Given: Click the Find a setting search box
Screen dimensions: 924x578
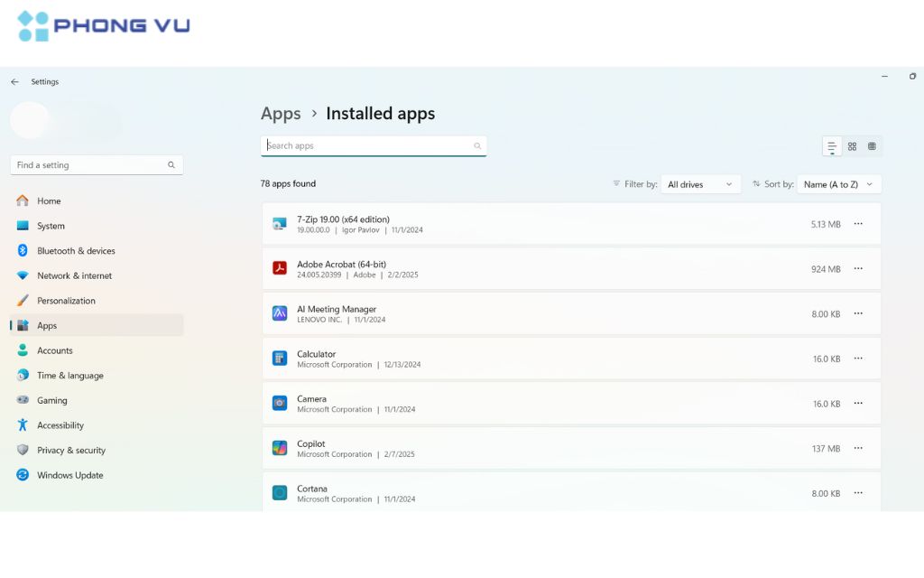Looking at the screenshot, I should 97,165.
